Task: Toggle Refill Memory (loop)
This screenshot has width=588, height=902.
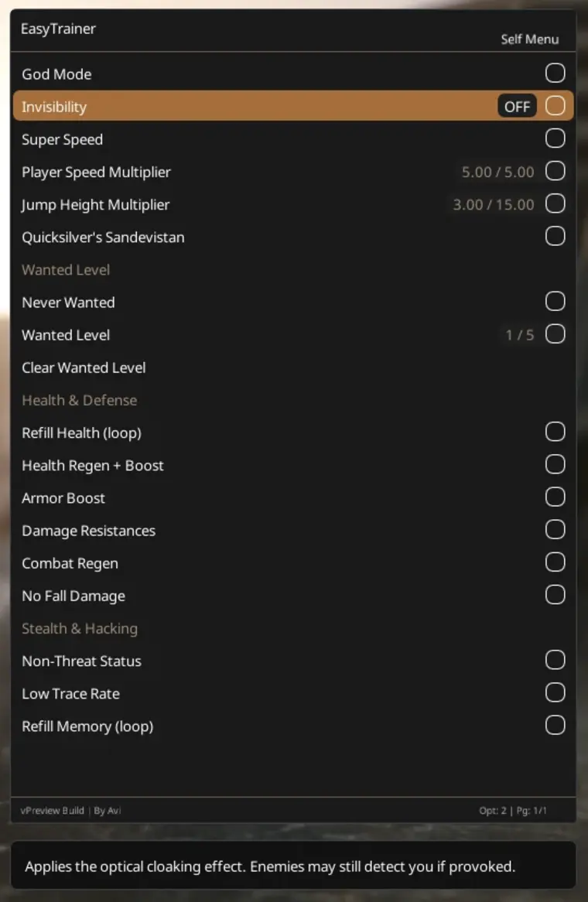Action: [x=555, y=725]
